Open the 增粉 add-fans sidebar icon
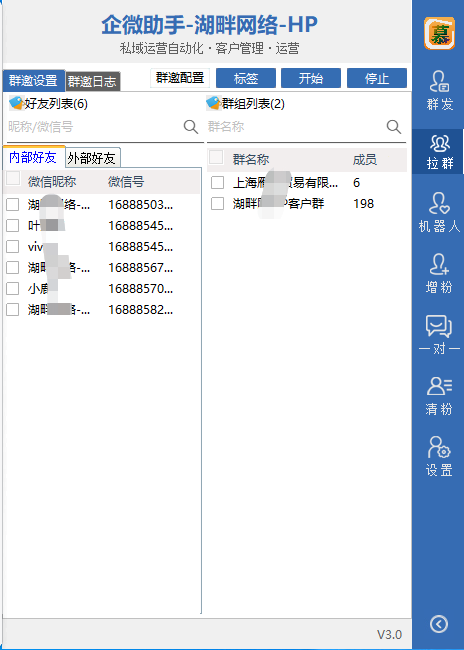 (439, 273)
